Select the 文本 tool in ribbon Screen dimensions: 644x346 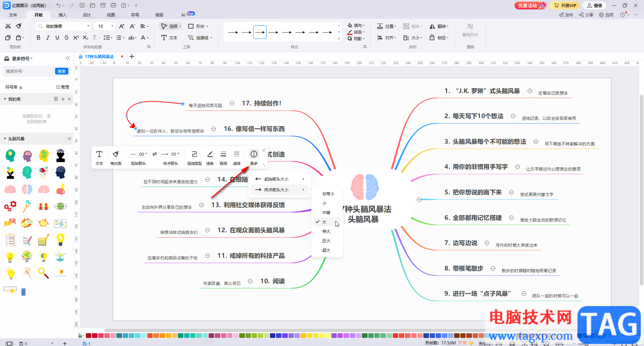pyautogui.click(x=169, y=38)
